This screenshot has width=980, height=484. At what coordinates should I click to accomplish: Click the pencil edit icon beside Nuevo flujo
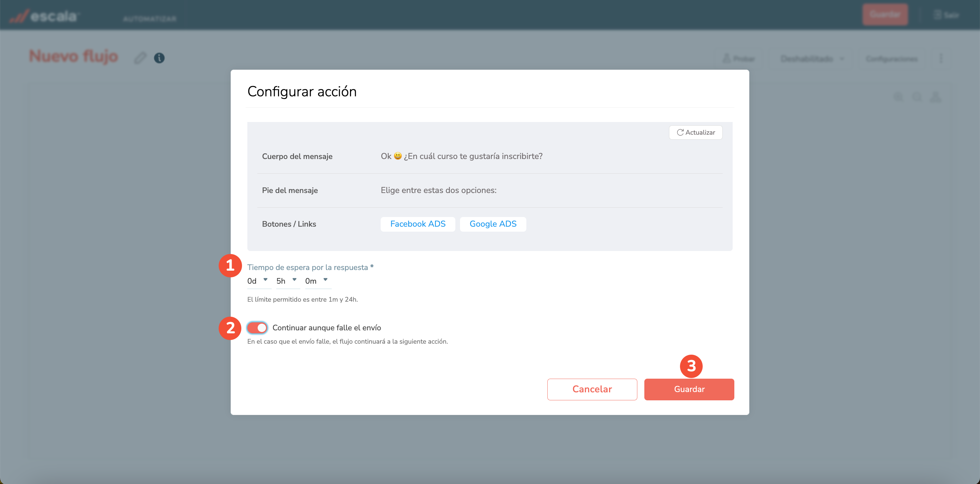tap(140, 58)
